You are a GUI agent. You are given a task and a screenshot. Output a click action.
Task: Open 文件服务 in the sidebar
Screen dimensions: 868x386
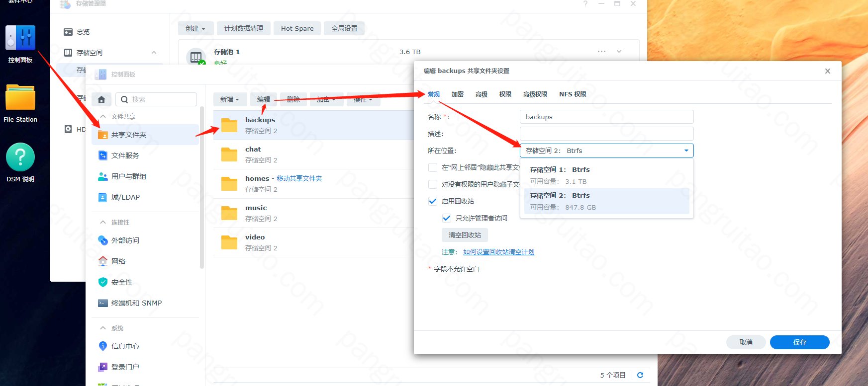[145, 155]
